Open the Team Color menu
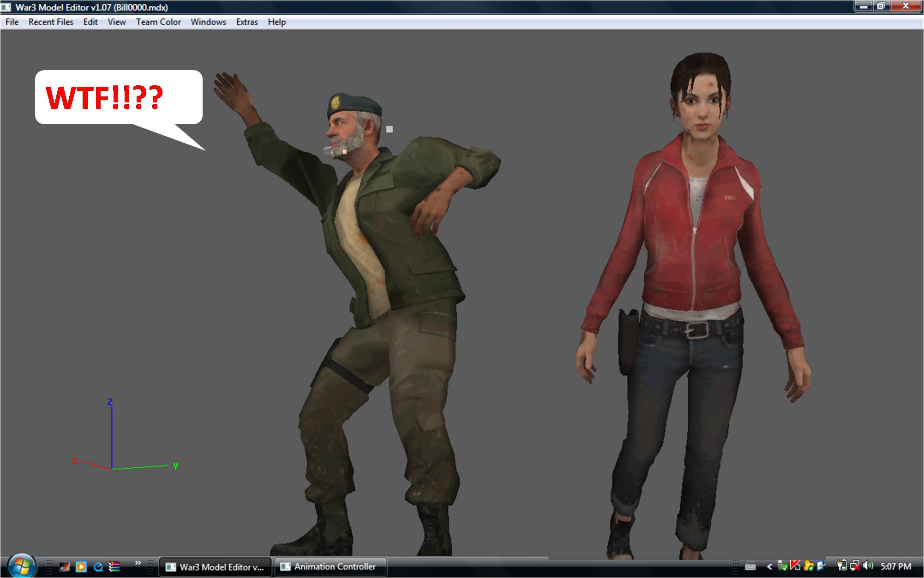Viewport: 924px width, 578px height. (158, 22)
